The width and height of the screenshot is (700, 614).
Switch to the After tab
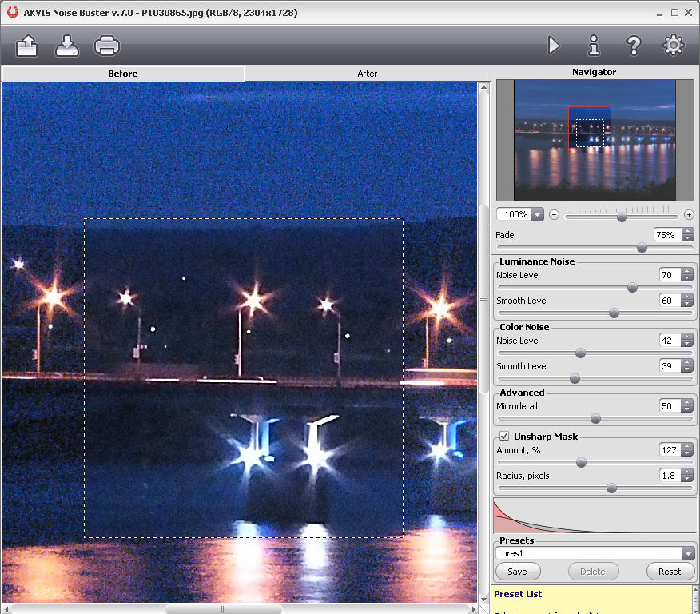point(367,74)
